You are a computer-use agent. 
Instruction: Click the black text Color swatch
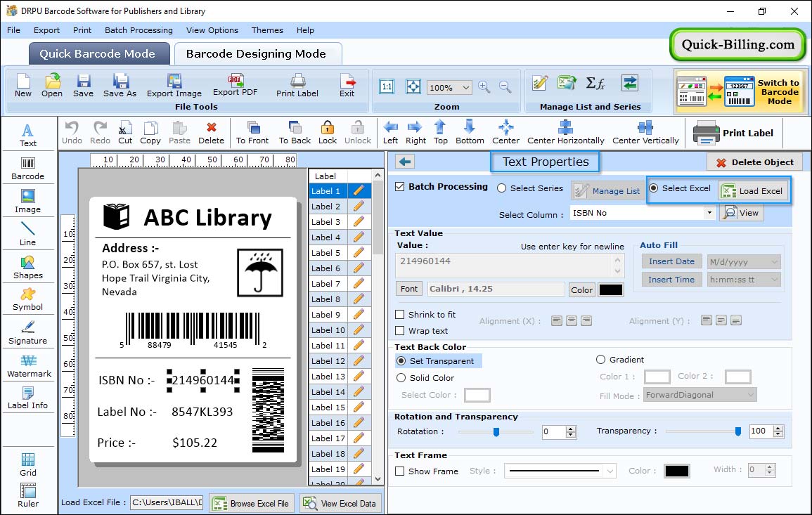[610, 290]
